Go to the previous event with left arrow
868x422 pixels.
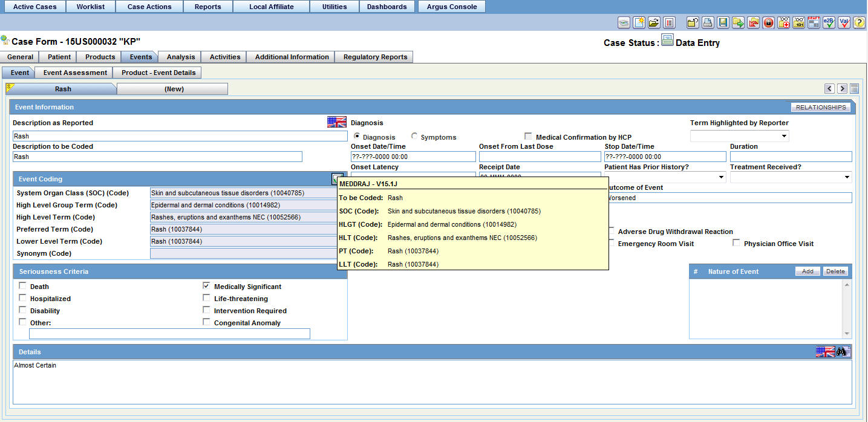click(x=830, y=89)
